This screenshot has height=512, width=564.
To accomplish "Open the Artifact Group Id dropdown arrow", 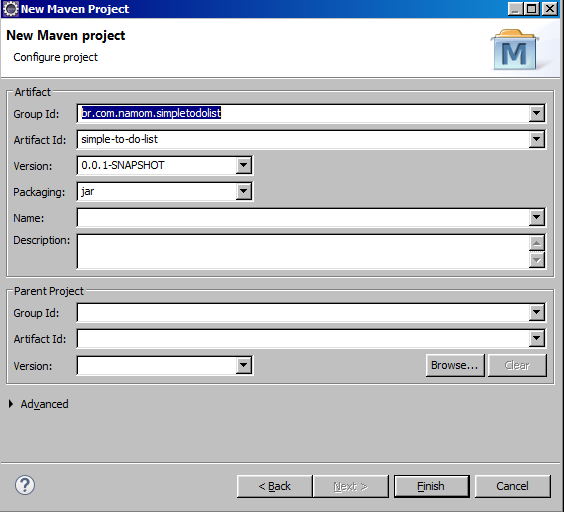I will click(536, 113).
